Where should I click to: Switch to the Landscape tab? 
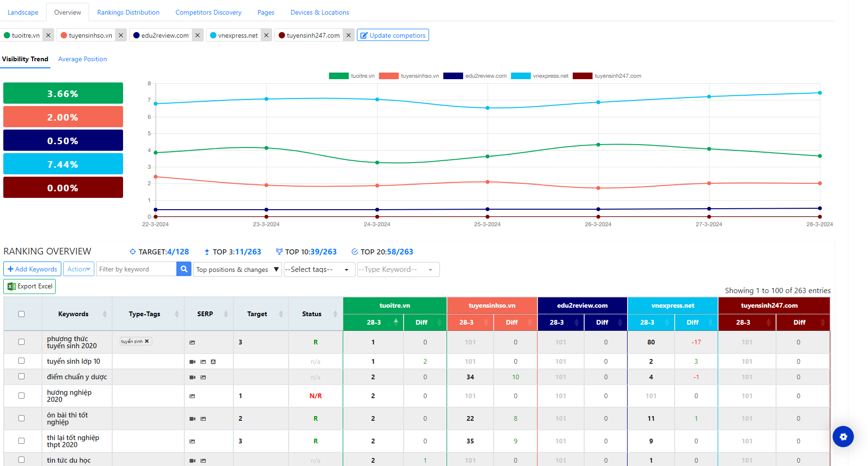coord(23,12)
